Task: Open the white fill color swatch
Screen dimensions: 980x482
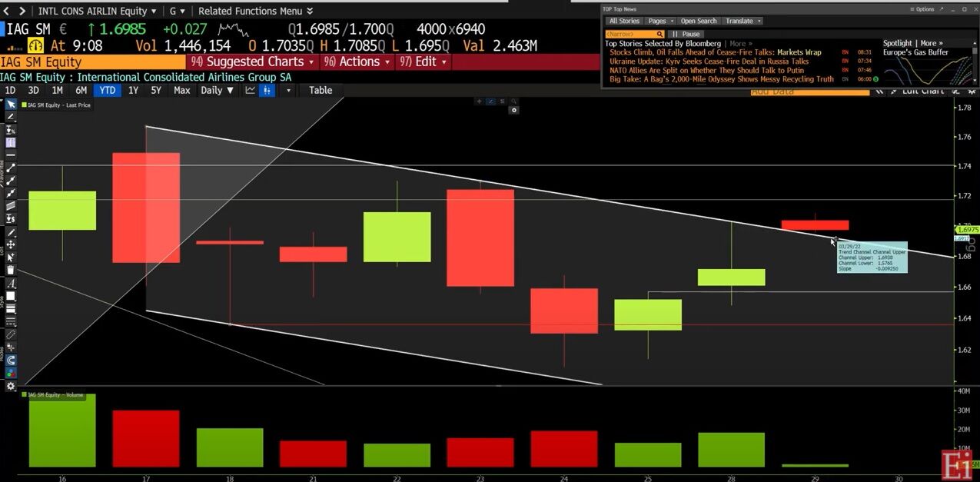Action: pyautogui.click(x=11, y=295)
